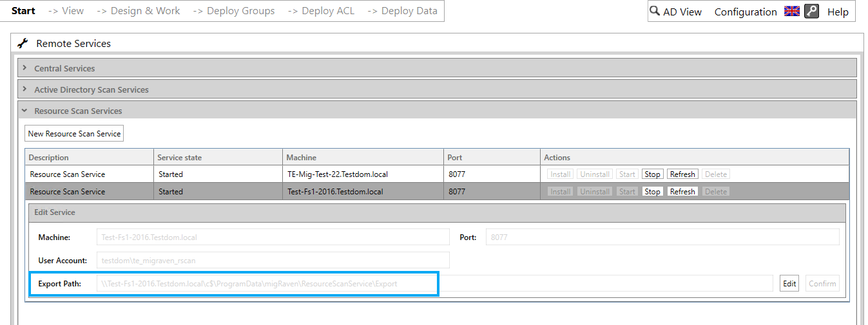
Task: Open the Configuration menu
Action: pyautogui.click(x=746, y=12)
